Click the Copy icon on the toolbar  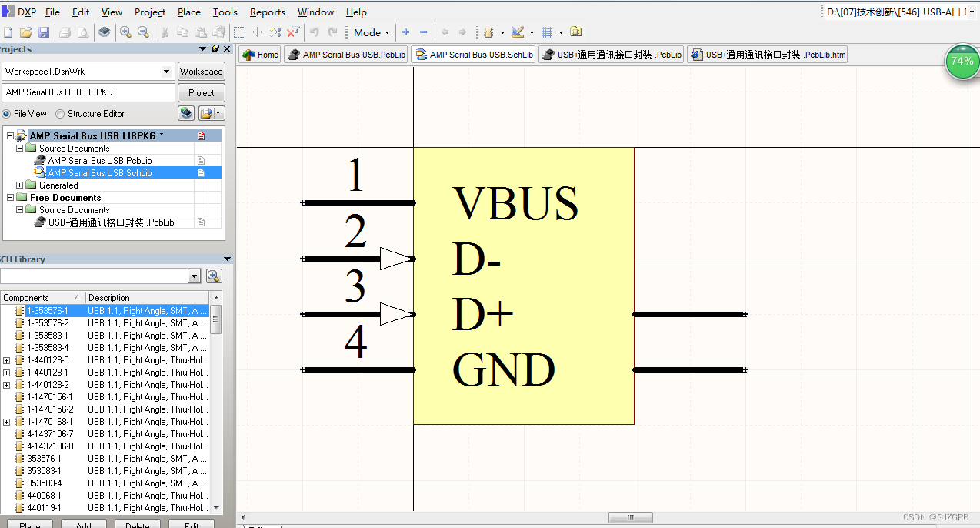tap(183, 32)
